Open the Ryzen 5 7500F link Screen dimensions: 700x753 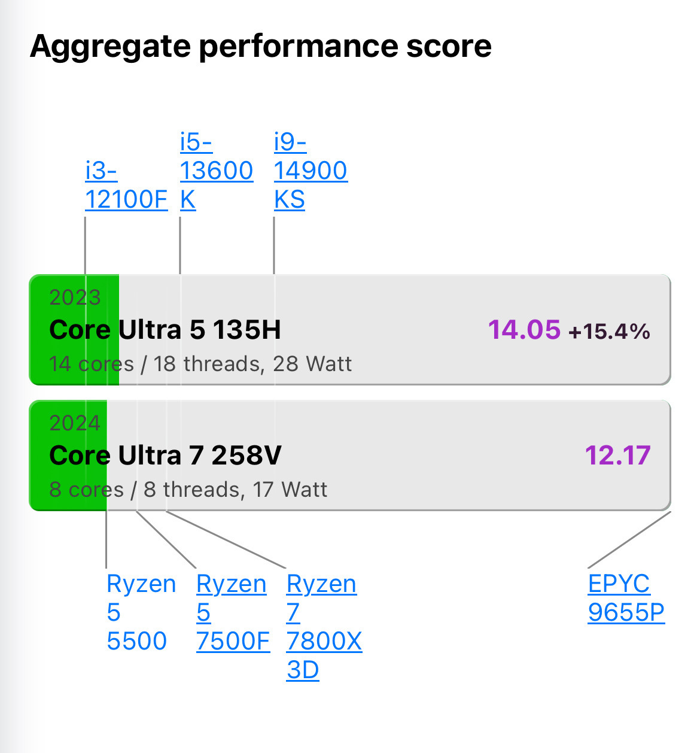click(x=232, y=612)
